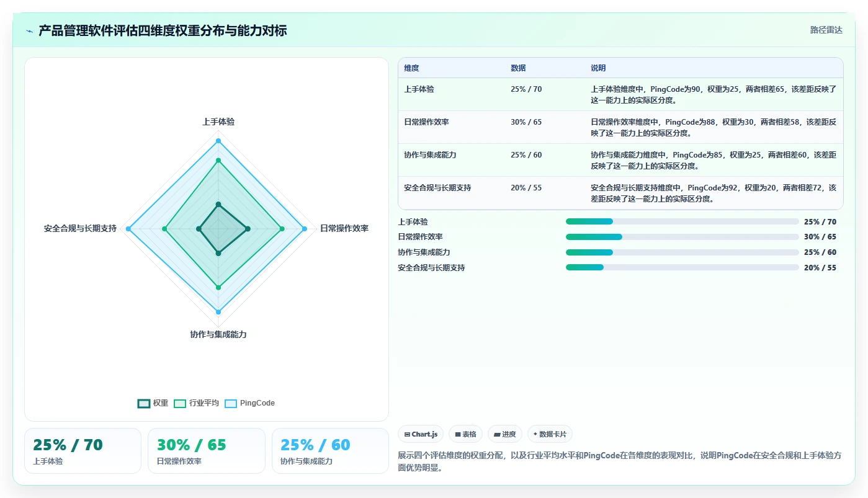The width and height of the screenshot is (868, 498).
Task: Click the 25% / 60 table cell
Action: (x=526, y=155)
